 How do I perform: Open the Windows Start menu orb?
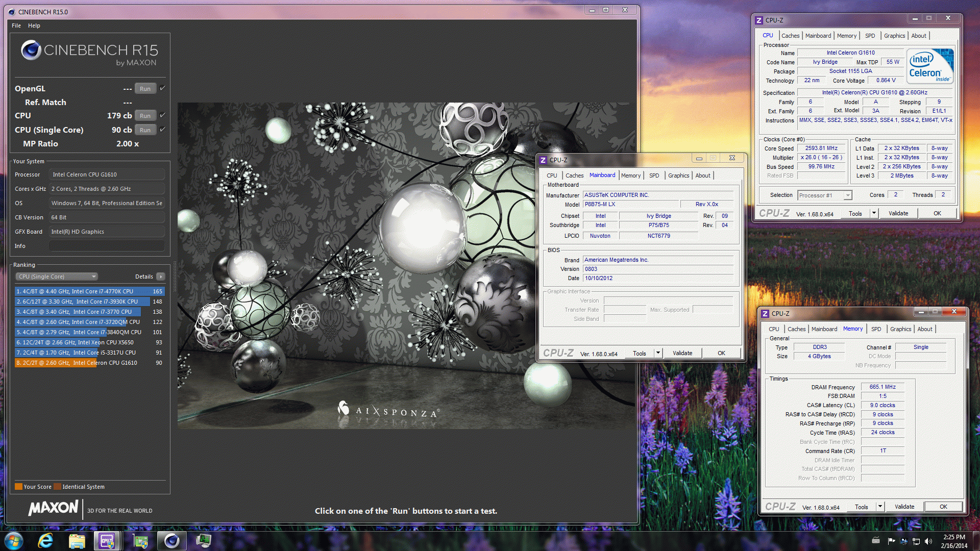point(14,541)
